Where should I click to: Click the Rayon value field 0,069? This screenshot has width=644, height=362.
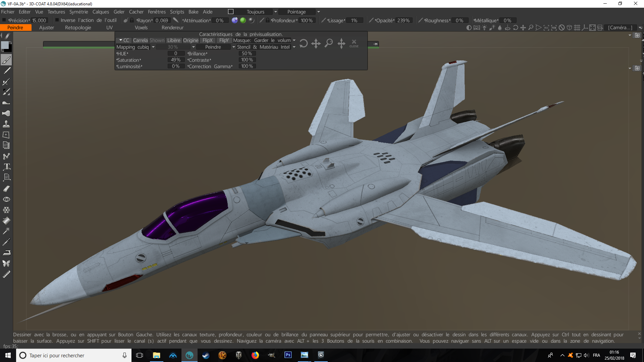[162, 20]
